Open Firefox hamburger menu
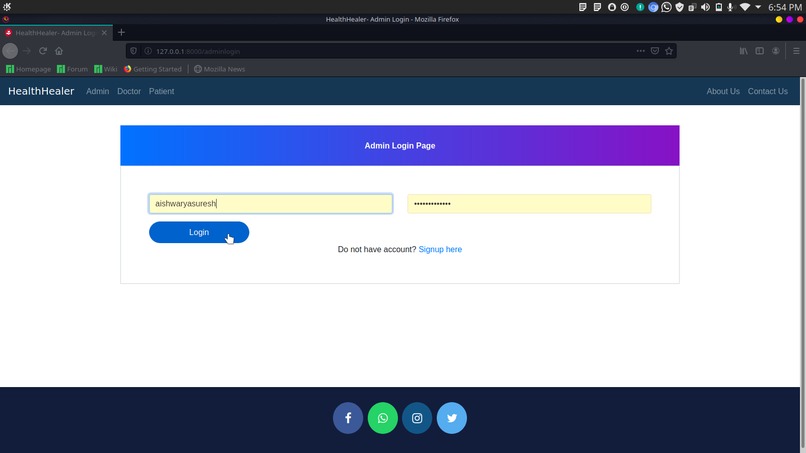Screen dimensions: 806x453 pos(796,51)
